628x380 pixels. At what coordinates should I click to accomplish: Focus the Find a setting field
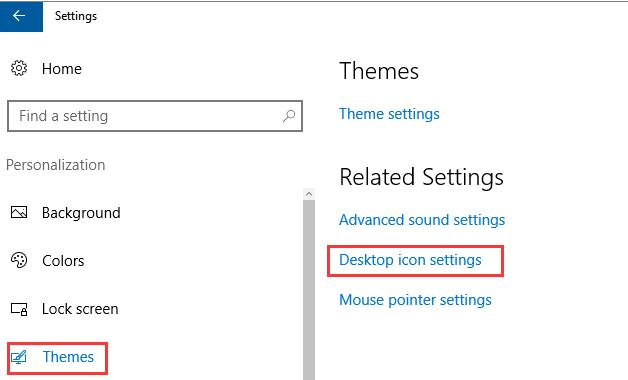[x=155, y=116]
